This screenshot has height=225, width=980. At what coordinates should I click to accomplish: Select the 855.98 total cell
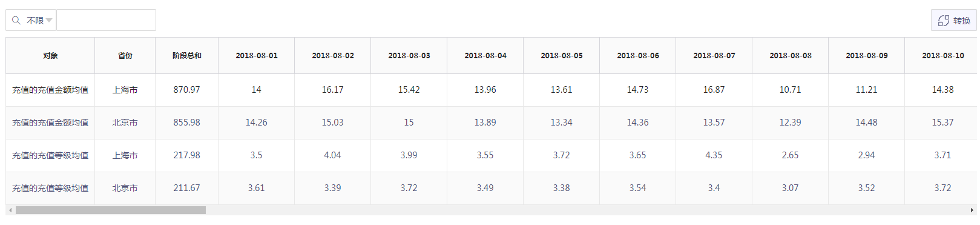pyautogui.click(x=187, y=123)
